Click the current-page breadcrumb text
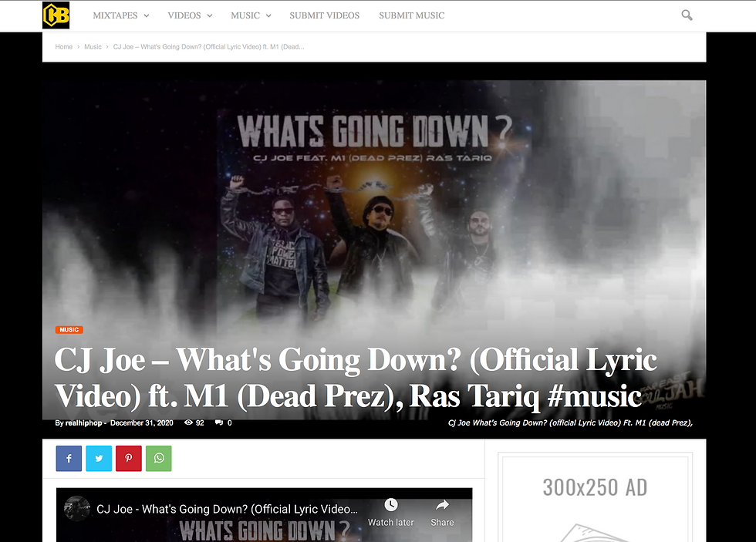 pos(209,47)
